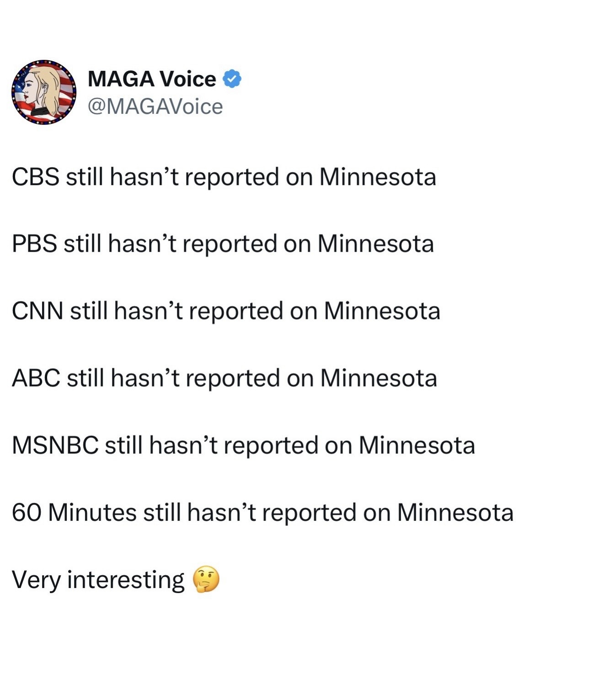Viewport: 589px width, 700px height.
Task: Click the word ABC in the tweet
Action: tap(36, 378)
